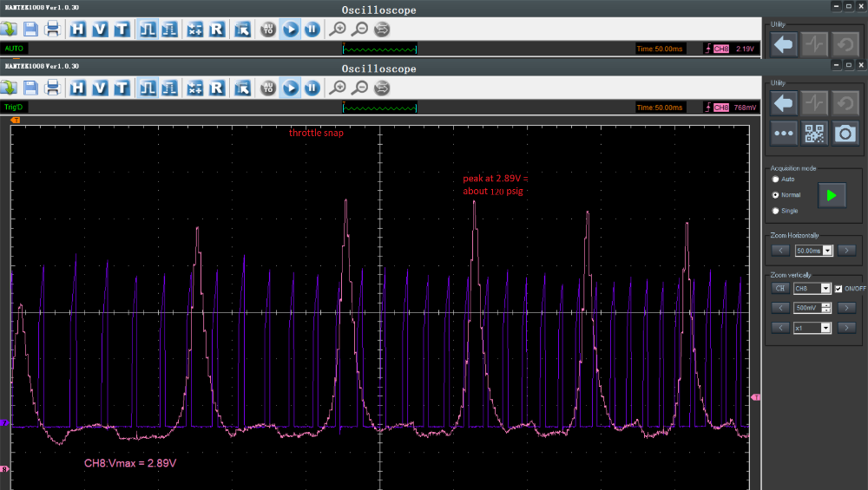Image resolution: width=868 pixels, height=490 pixels.
Task: Toggle the CH8 ON/OFF checkbox
Action: [838, 289]
